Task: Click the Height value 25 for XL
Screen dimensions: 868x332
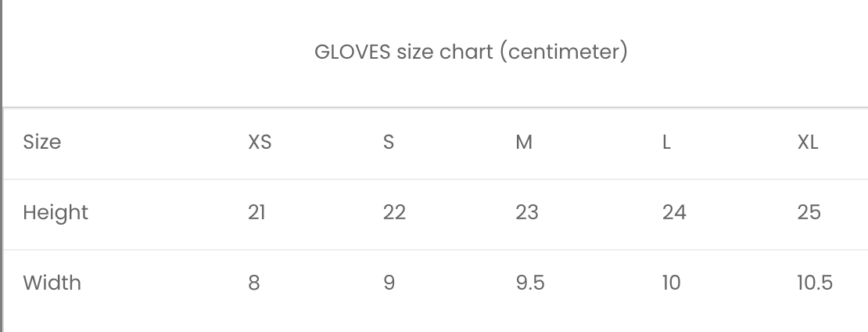Action: click(809, 212)
